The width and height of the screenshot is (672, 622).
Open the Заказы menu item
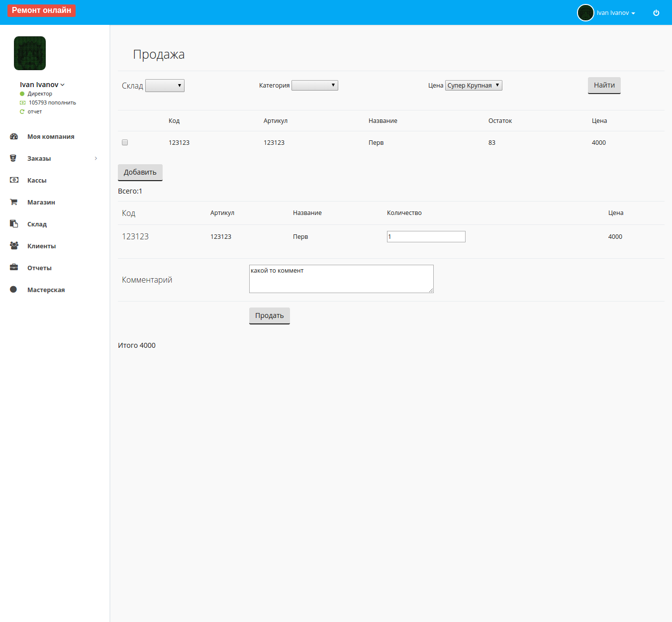(39, 158)
